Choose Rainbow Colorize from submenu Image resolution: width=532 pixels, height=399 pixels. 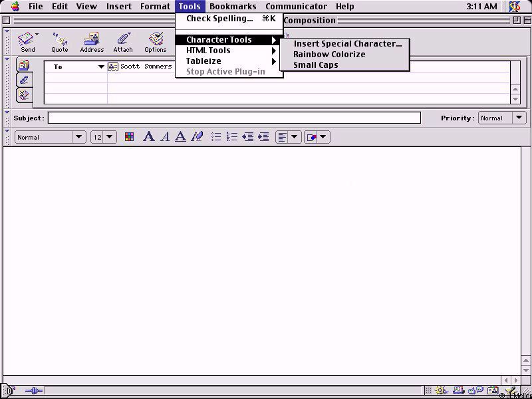pyautogui.click(x=344, y=55)
